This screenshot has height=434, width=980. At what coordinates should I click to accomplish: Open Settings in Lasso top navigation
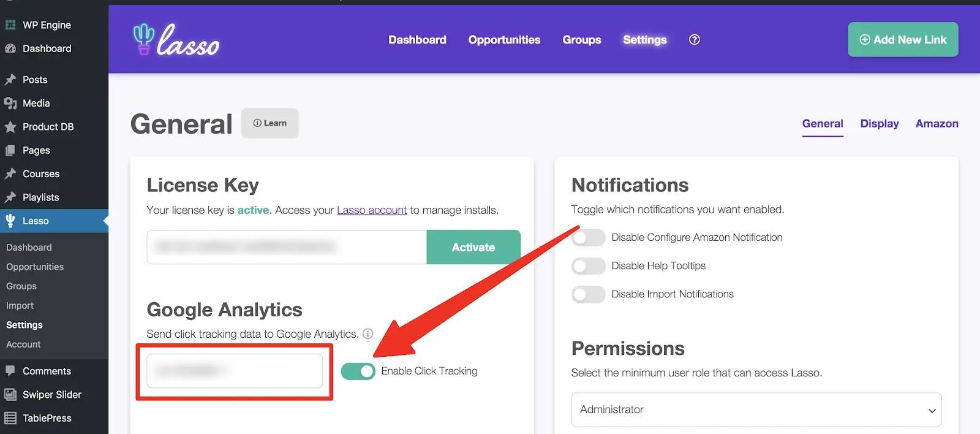[645, 40]
